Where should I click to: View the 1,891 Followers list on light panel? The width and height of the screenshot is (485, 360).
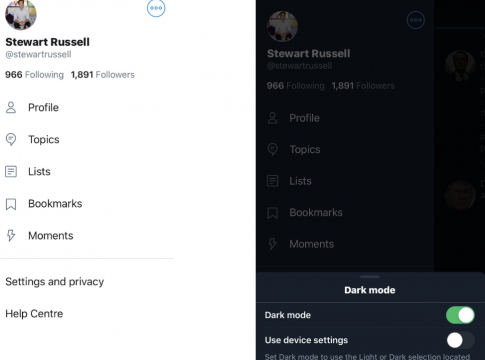(103, 75)
